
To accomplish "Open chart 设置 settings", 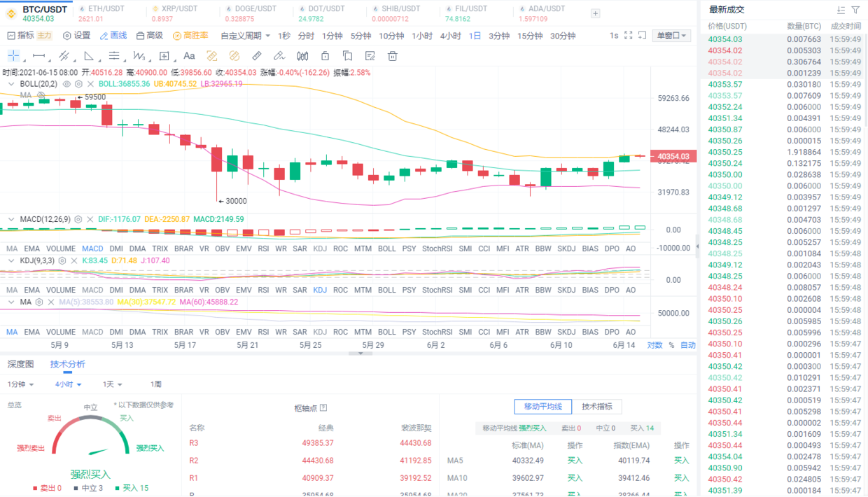I will pos(76,36).
